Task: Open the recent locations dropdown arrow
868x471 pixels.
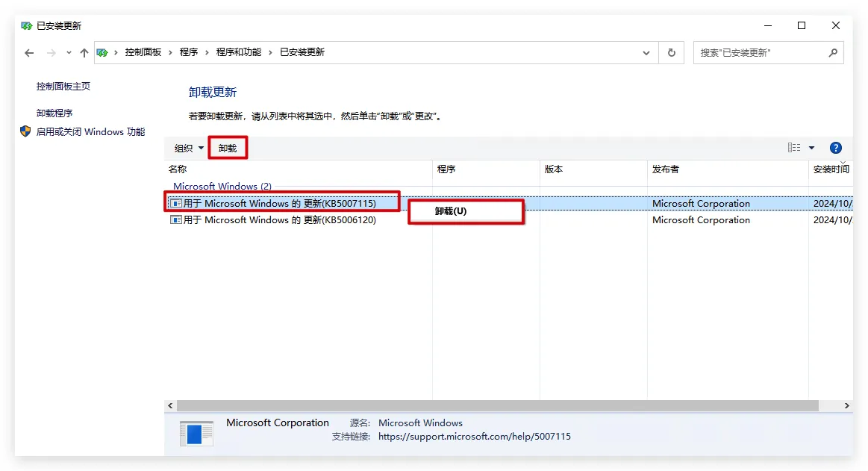Action: pyautogui.click(x=69, y=53)
